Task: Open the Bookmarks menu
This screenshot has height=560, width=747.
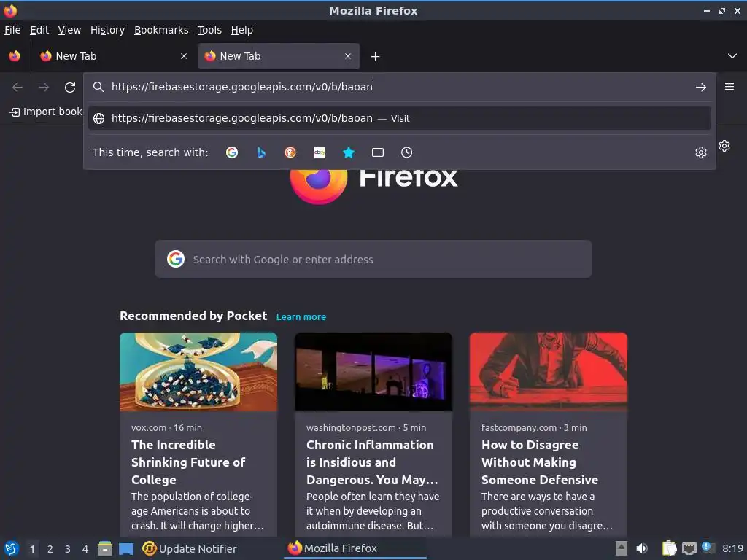Action: tap(161, 30)
